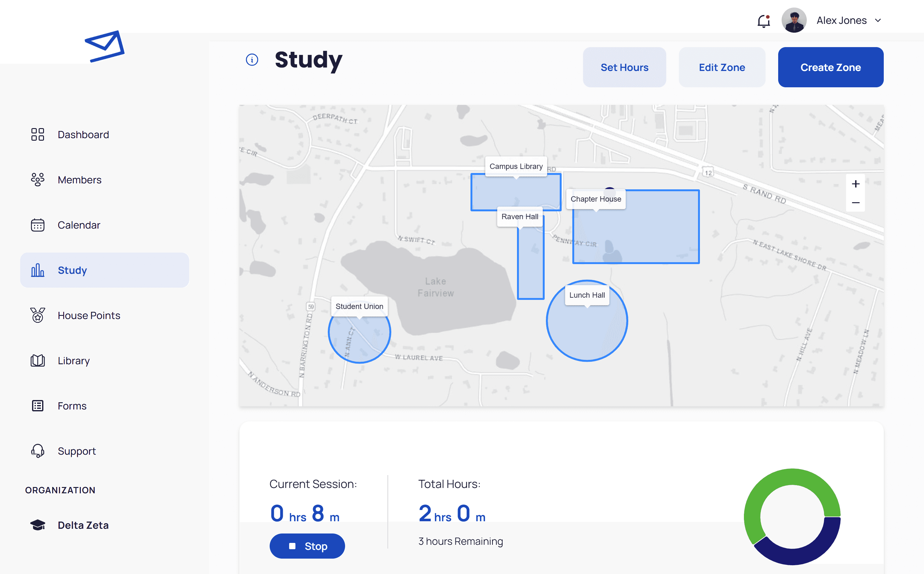The image size is (924, 574).
Task: Open Edit Zone
Action: tap(722, 67)
